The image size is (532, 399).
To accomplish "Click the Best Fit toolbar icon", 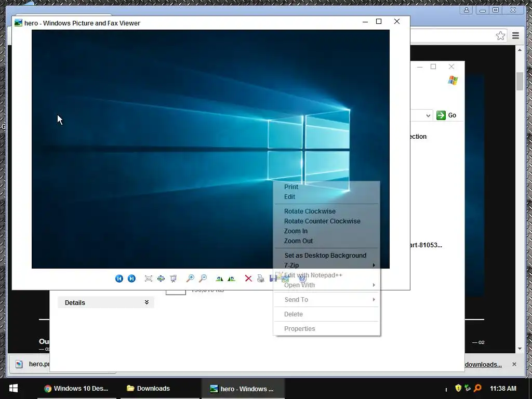I will [x=148, y=278].
